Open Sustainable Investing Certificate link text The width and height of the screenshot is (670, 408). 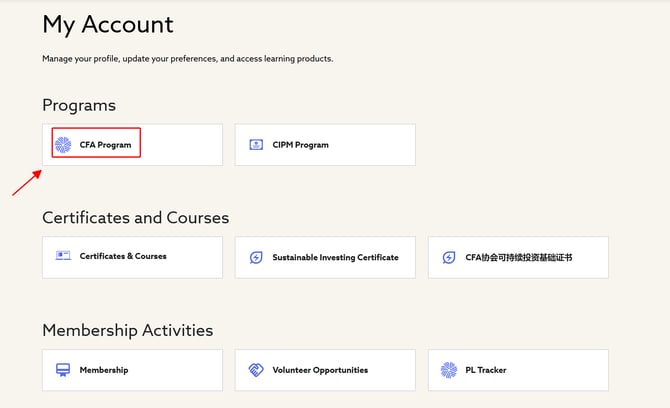[335, 257]
